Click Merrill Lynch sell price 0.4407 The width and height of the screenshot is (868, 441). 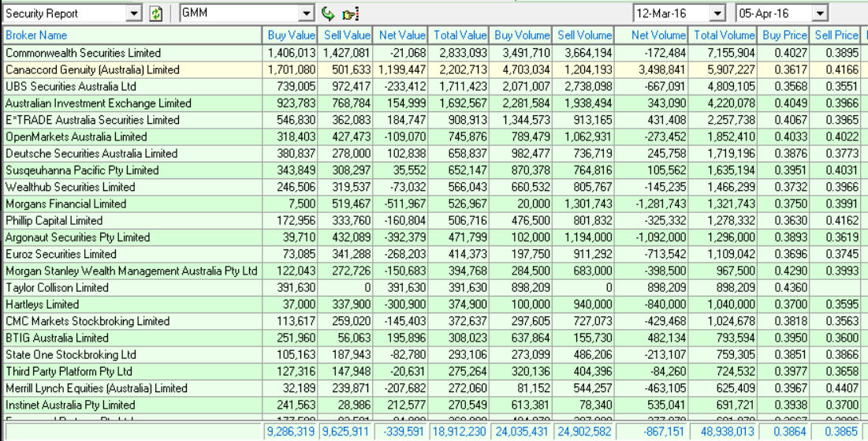(x=843, y=388)
